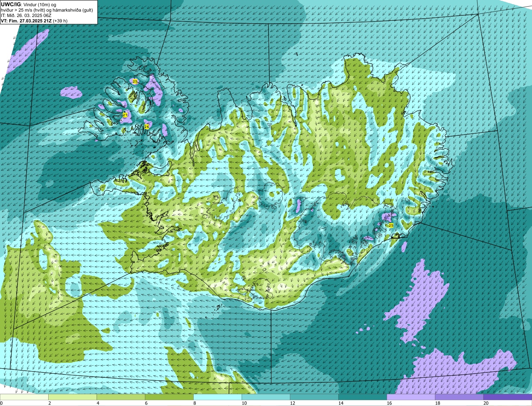The height and width of the screenshot is (406, 532).
Task: Click the legend scale label 2
Action: pyautogui.click(x=49, y=403)
